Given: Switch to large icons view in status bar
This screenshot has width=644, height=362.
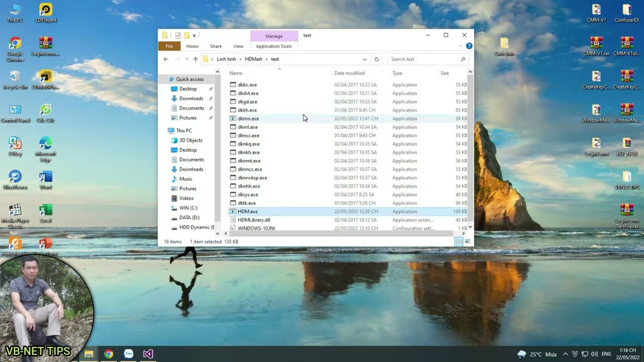Looking at the screenshot, I should tap(468, 242).
